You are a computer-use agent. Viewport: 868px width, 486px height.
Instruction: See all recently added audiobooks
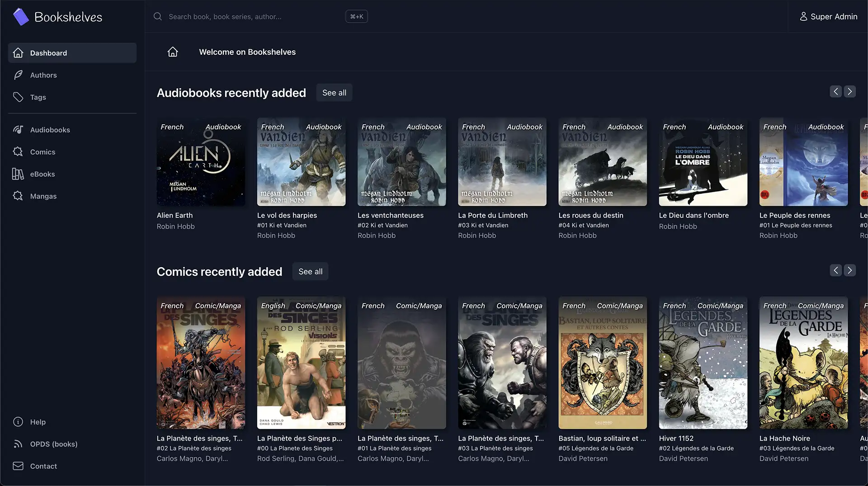coord(334,93)
